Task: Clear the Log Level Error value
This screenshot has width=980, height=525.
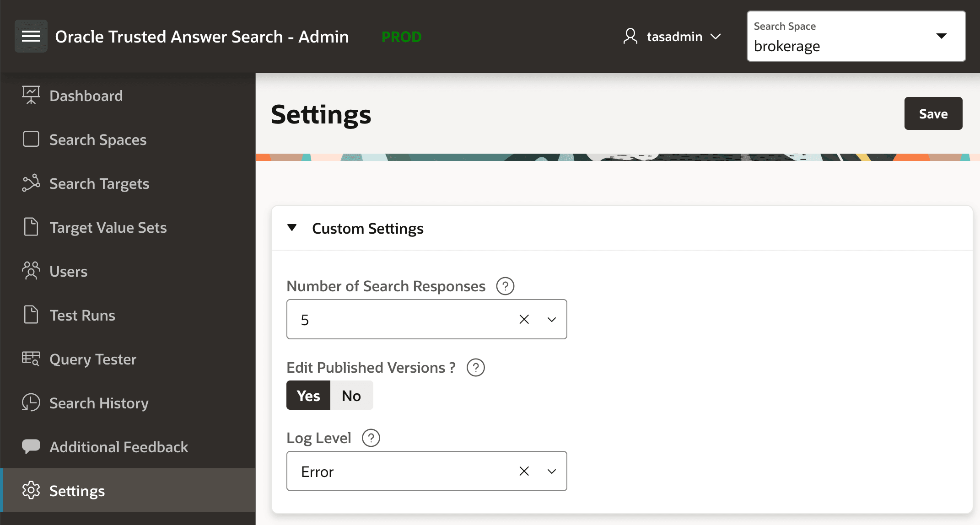Action: point(524,471)
